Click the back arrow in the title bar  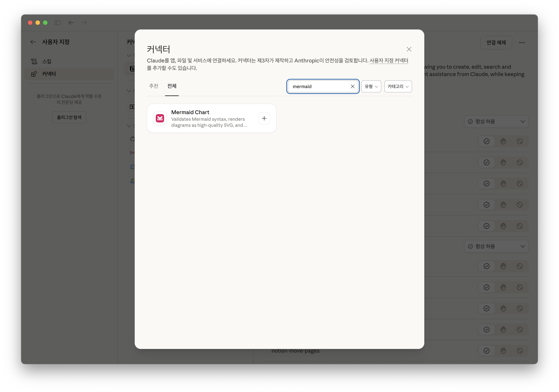point(71,23)
